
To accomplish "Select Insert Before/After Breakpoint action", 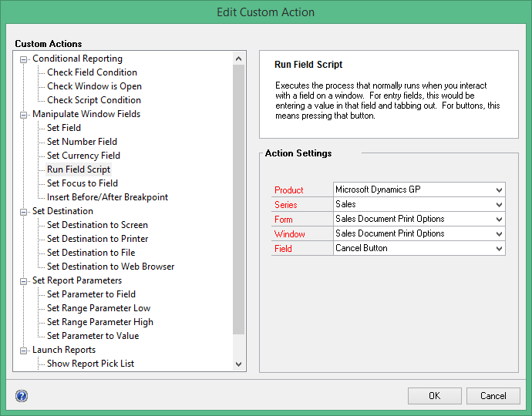I will [107, 197].
